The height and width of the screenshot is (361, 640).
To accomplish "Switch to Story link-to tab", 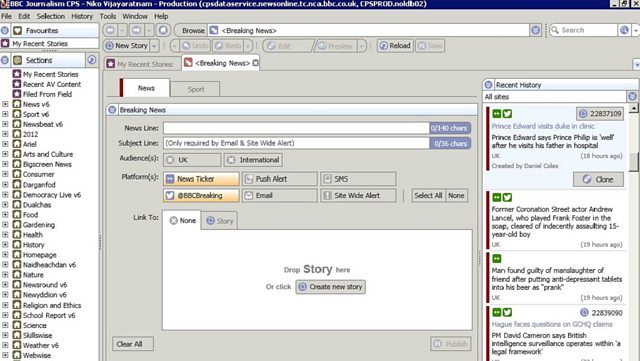I will pos(220,221).
